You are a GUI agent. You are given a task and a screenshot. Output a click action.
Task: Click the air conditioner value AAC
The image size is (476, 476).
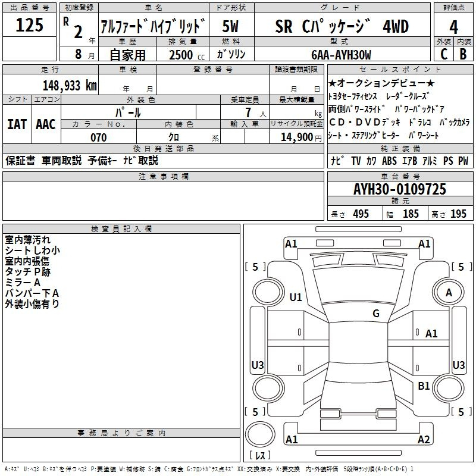[46, 124]
